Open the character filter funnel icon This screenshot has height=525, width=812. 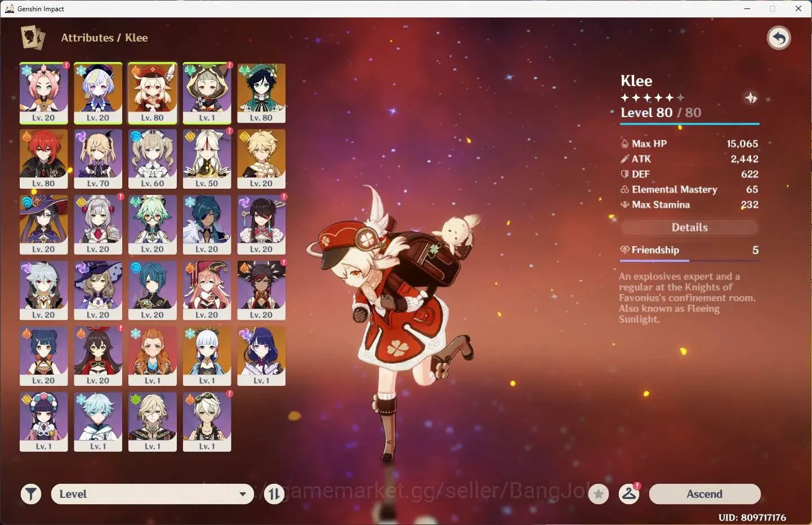point(31,494)
